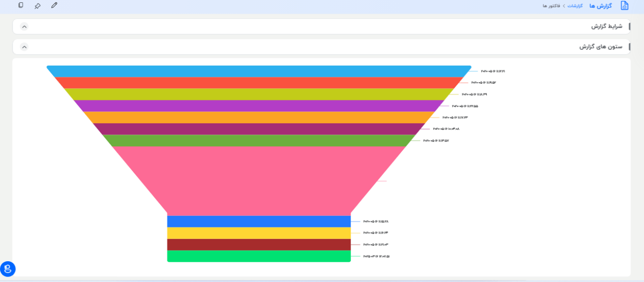Open the گزارشات breadcrumb link
This screenshot has height=282, width=644.
575,6
